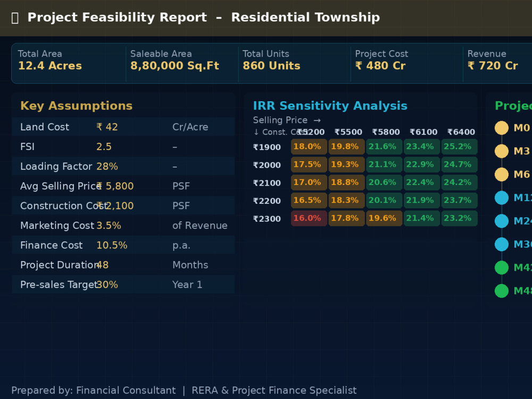Select the 24.2% IRR cell

pyautogui.click(x=460, y=182)
